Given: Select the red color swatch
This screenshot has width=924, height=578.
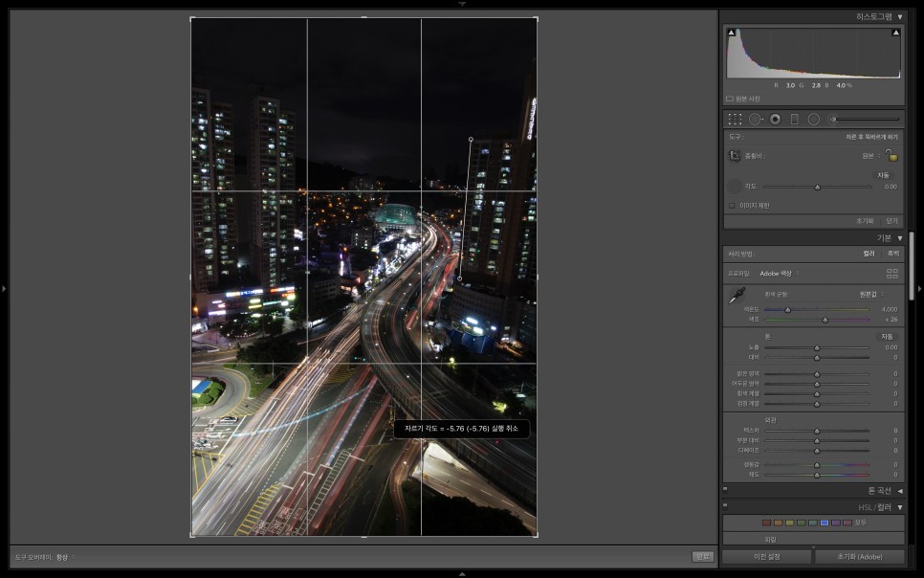Looking at the screenshot, I should click(x=767, y=522).
